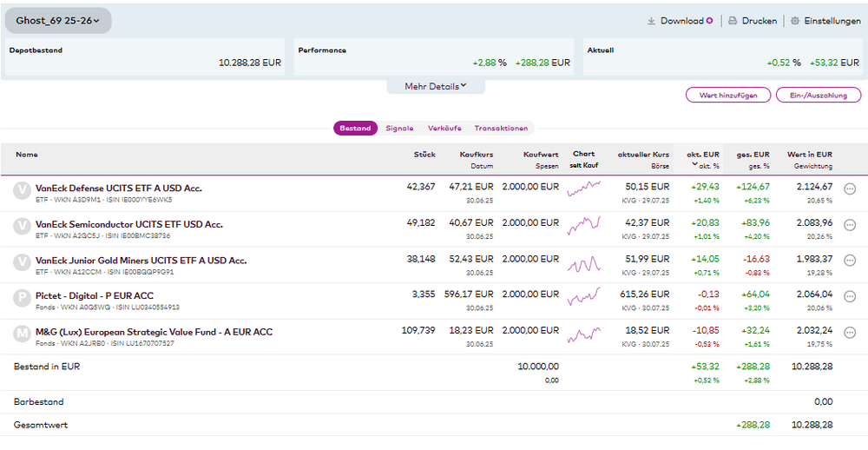
Task: Click the VanEck Junior Gold Miners avatar icon
Action: 23,261
